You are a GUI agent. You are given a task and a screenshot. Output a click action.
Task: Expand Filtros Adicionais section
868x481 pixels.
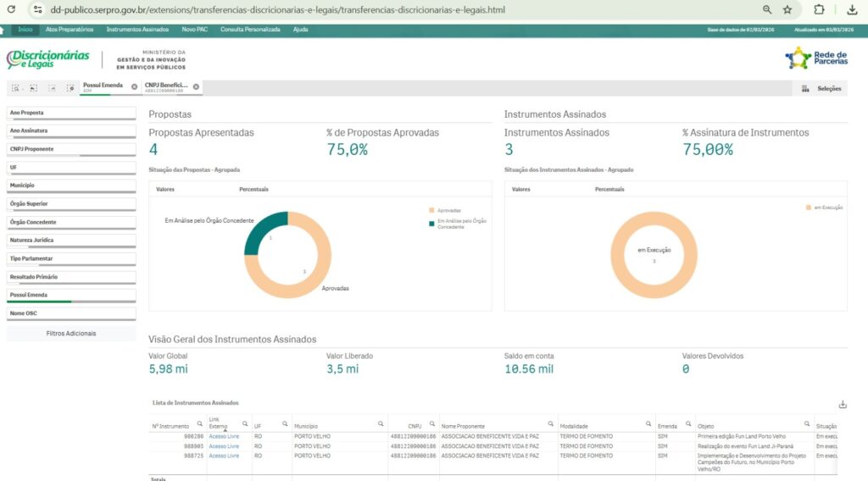click(x=71, y=334)
